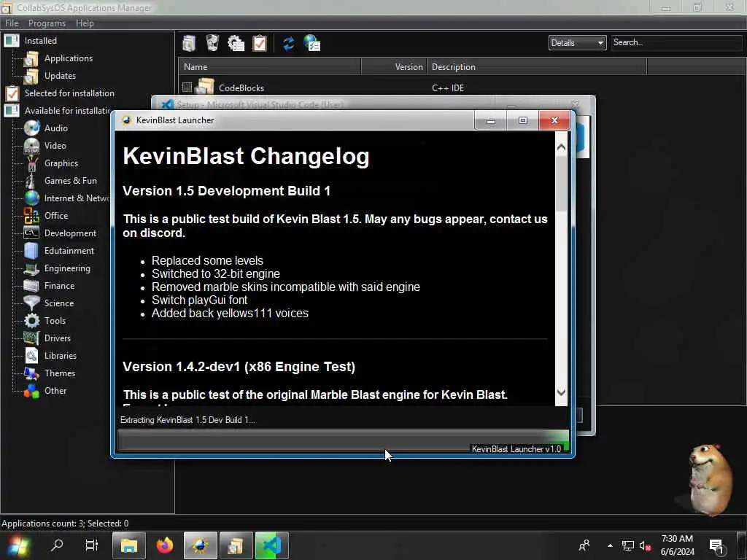Select the Development console icon
747x560 pixels.
pos(31,233)
